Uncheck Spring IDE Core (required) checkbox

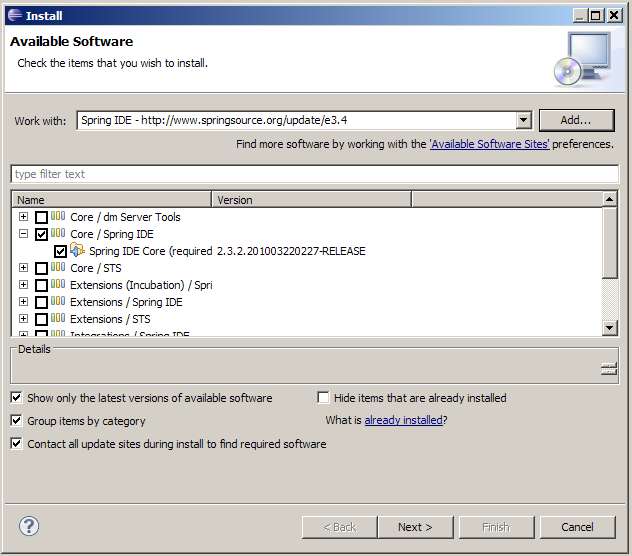pyautogui.click(x=60, y=251)
